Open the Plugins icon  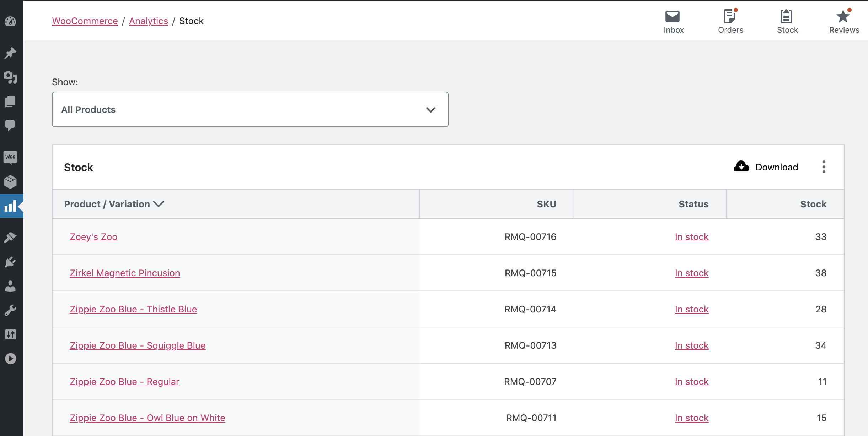click(x=10, y=262)
